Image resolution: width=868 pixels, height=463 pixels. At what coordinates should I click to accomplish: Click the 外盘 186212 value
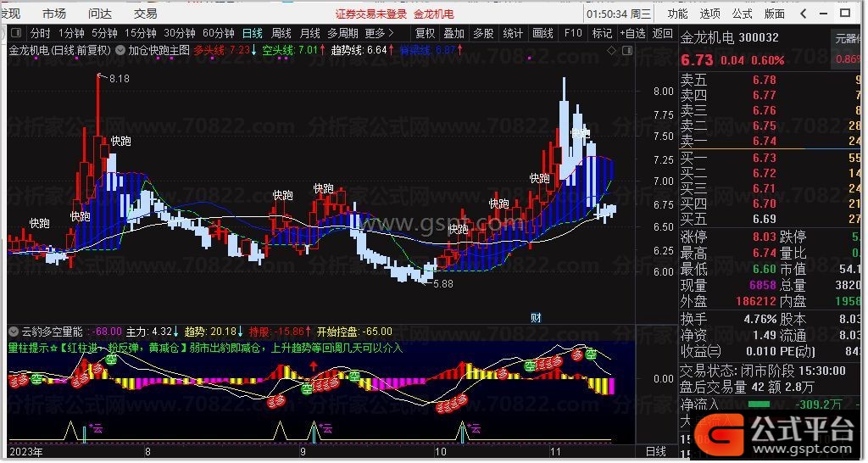click(755, 302)
